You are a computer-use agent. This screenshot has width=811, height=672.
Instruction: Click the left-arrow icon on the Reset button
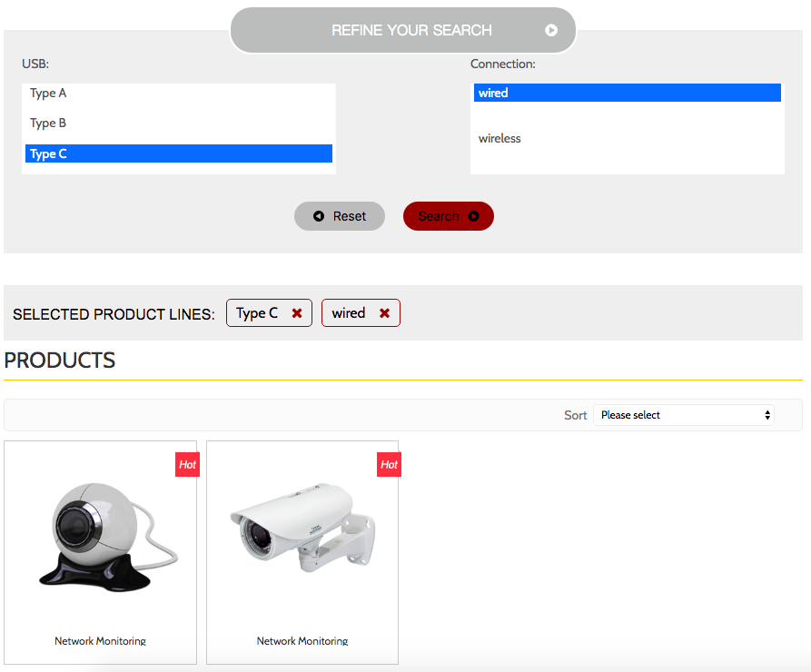319,216
